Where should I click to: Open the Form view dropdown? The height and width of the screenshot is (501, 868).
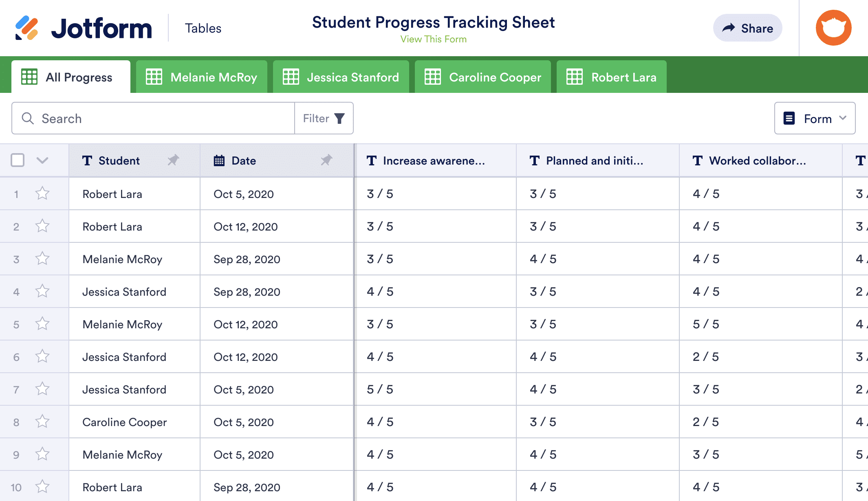point(815,119)
